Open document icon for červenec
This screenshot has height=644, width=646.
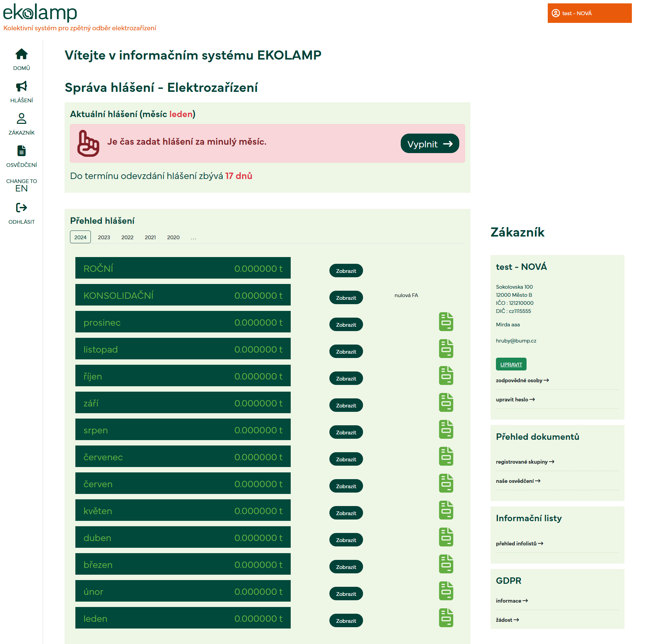click(446, 456)
